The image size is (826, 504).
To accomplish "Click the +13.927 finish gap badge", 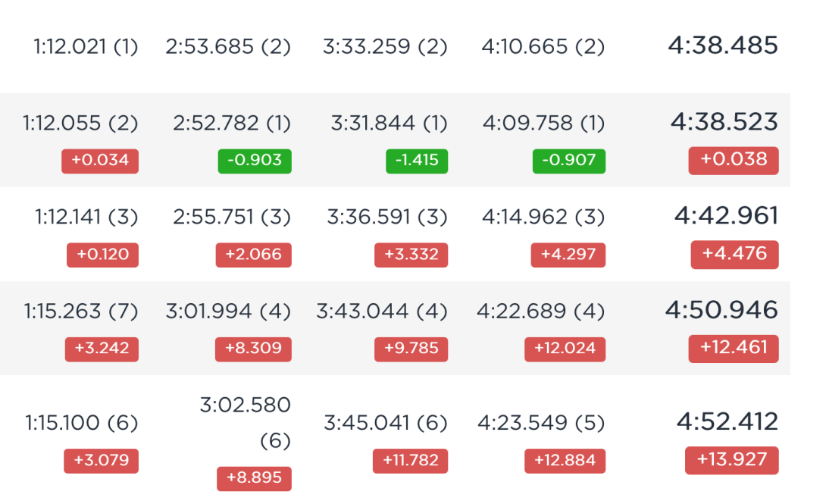I will pyautogui.click(x=732, y=460).
